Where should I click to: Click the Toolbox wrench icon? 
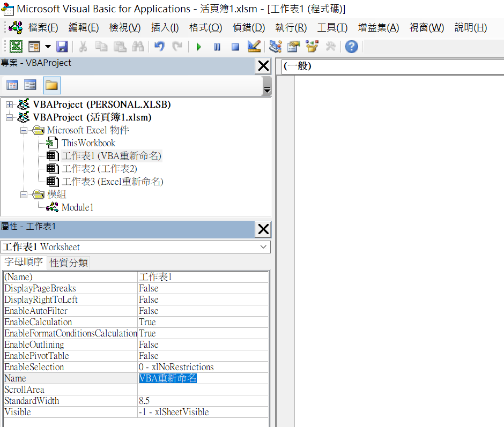330,47
